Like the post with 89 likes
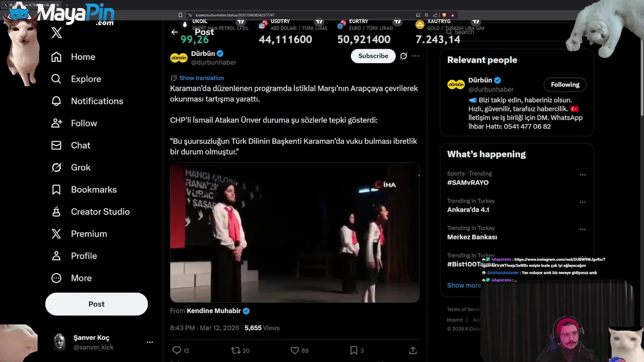 pyautogui.click(x=295, y=350)
